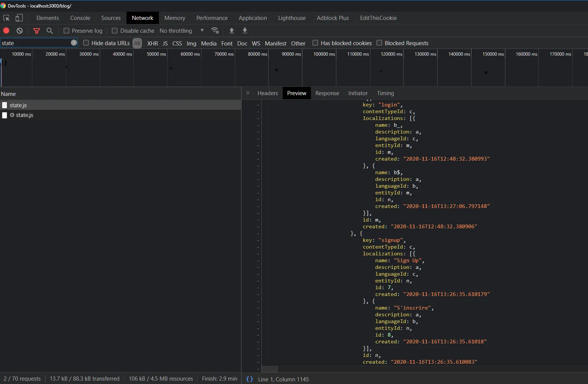Click the horizontal scrollbar in preview

270,369
